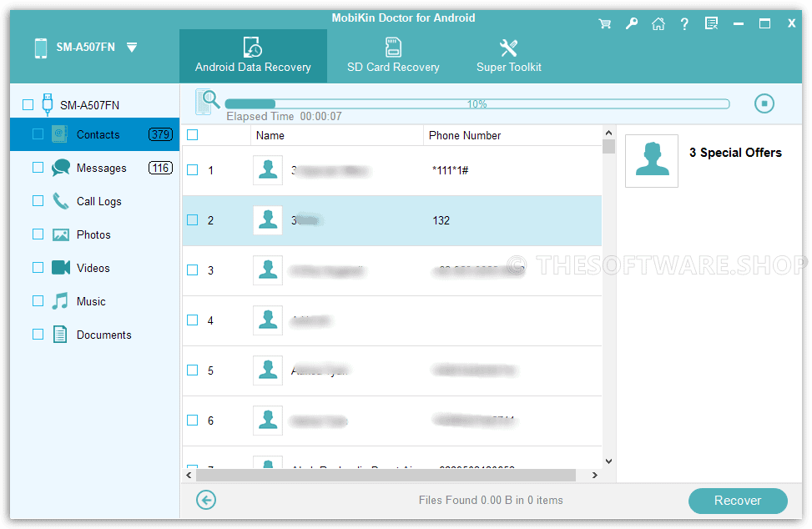Click the Photos picture icon
This screenshot has width=812, height=529.
[61, 235]
